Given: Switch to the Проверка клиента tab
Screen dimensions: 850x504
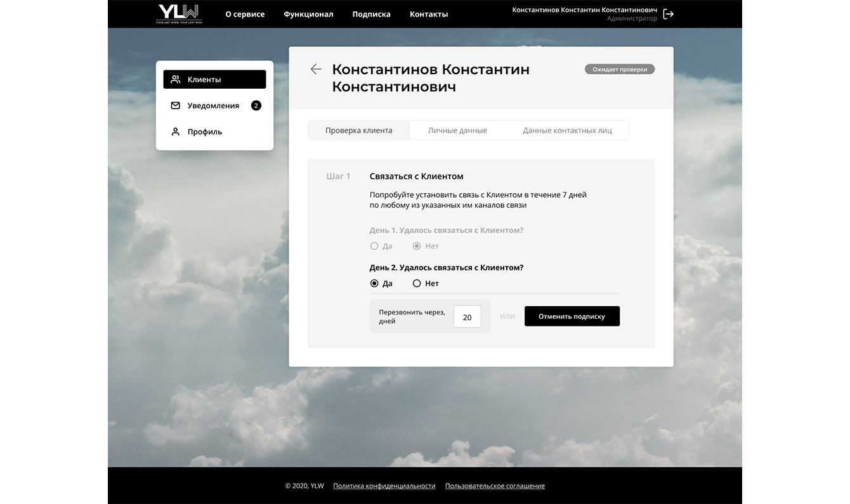Looking at the screenshot, I should pos(359,131).
